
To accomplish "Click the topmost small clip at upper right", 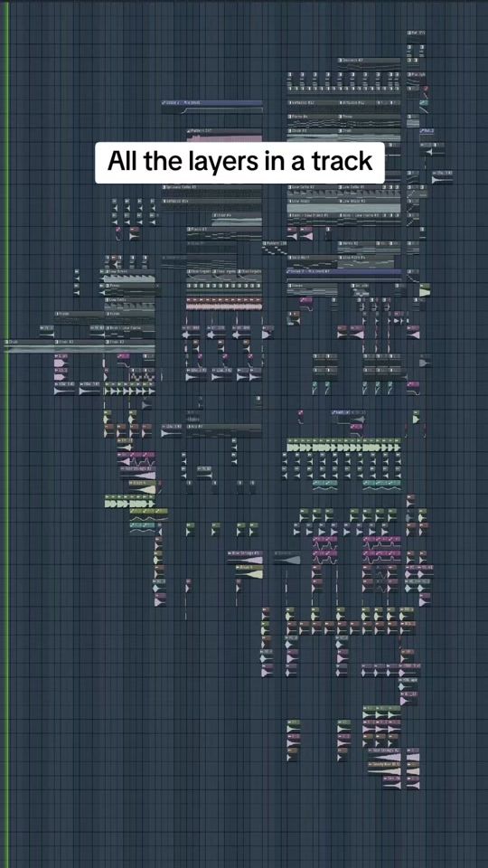I will pyautogui.click(x=416, y=33).
